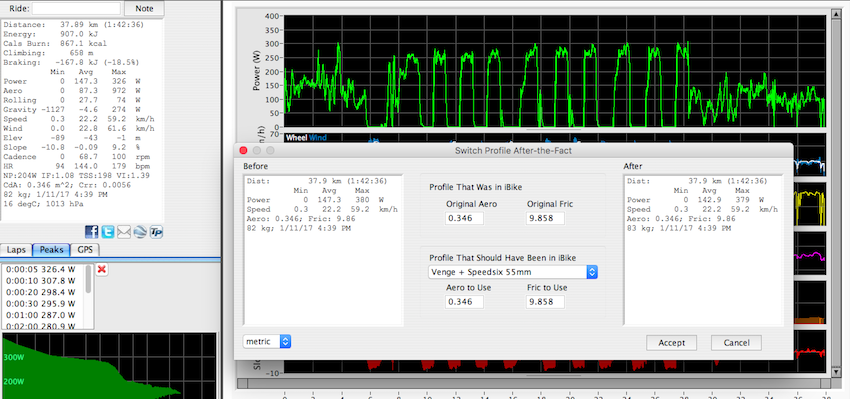Select the 0:01:00 287.0 W peak
Screen dimensions: 850x399
(41, 315)
